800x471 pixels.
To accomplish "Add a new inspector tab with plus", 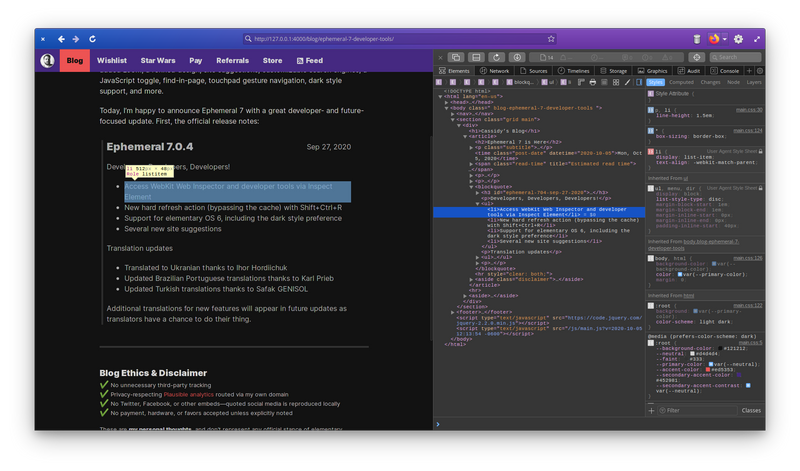I will click(749, 71).
